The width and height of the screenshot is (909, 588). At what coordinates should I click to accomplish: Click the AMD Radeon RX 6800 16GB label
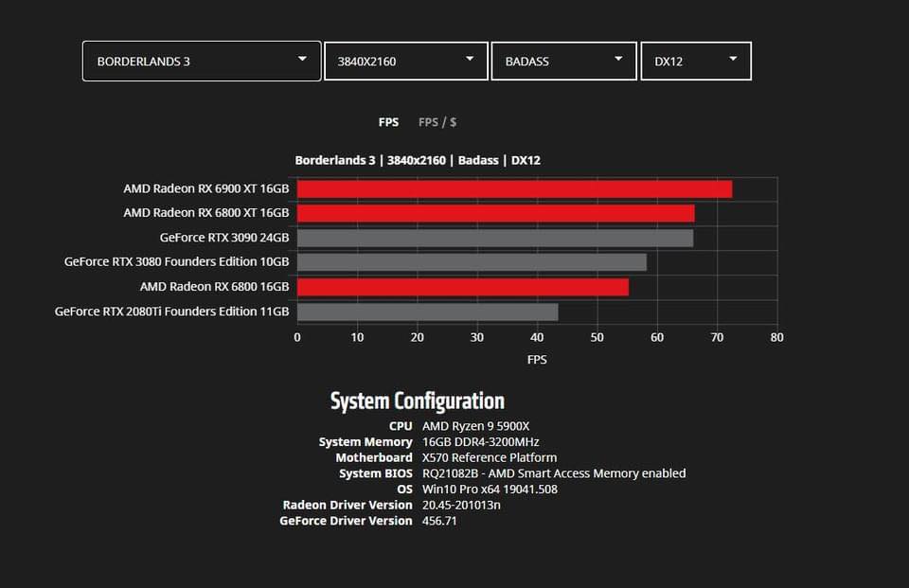coord(215,287)
